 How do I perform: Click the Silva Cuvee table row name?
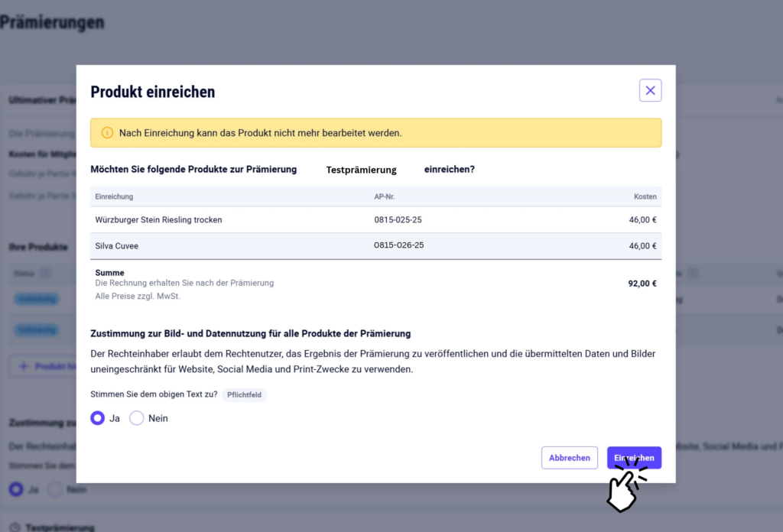coord(117,246)
